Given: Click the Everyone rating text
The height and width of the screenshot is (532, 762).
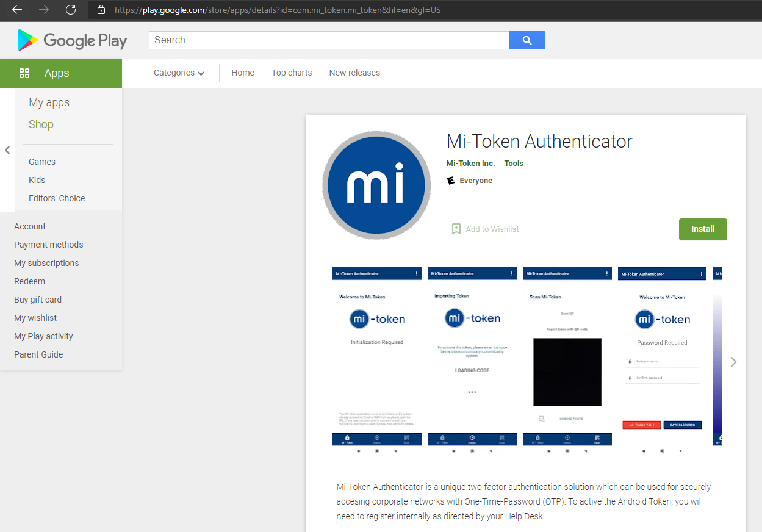Looking at the screenshot, I should tap(476, 181).
